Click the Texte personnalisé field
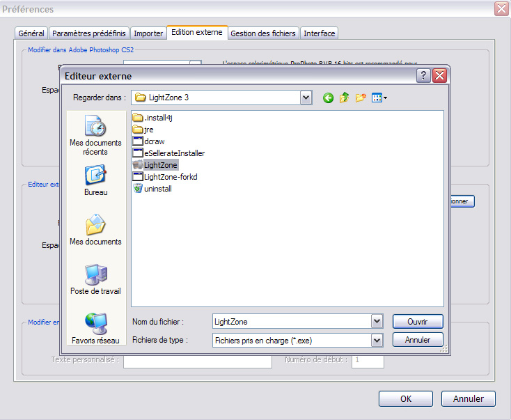Screen dimensions: 511x420 coord(198,361)
